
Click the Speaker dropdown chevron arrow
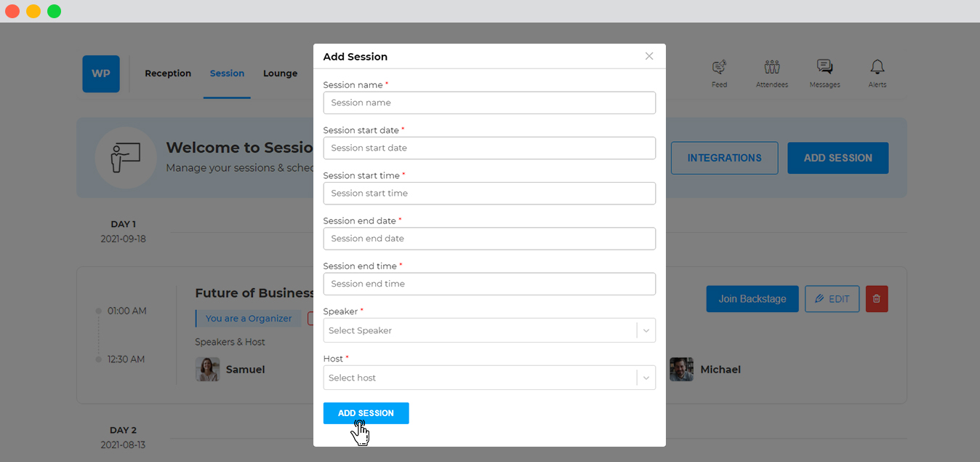click(x=646, y=330)
